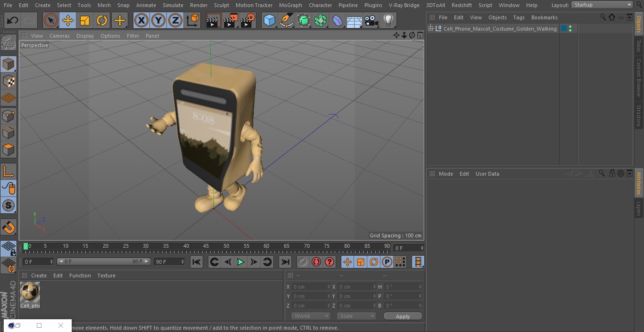Viewport: 644px width, 332px height.
Task: Open the Character menu
Action: 320,5
